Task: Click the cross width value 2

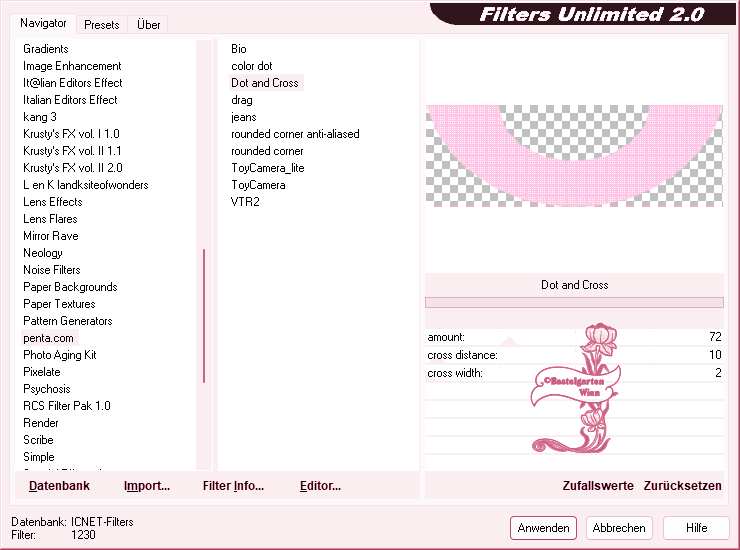Action: (x=718, y=373)
